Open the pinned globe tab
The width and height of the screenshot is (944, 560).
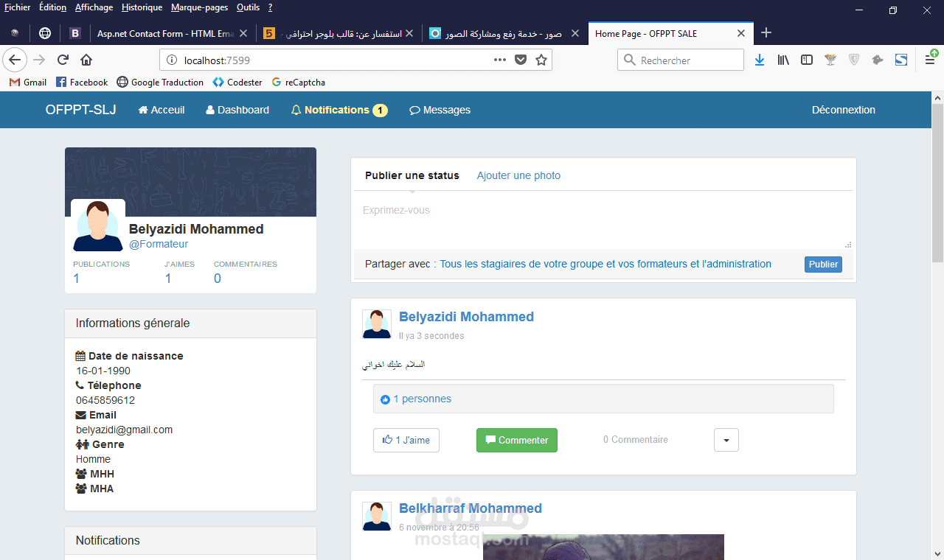click(45, 33)
